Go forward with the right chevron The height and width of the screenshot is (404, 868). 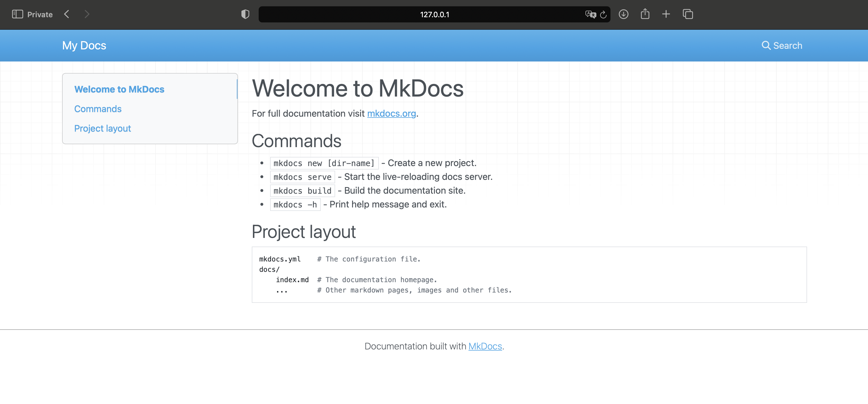point(87,14)
